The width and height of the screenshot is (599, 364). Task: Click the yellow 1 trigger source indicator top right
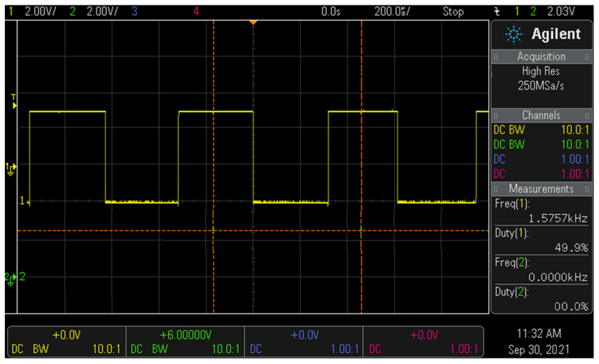[517, 12]
